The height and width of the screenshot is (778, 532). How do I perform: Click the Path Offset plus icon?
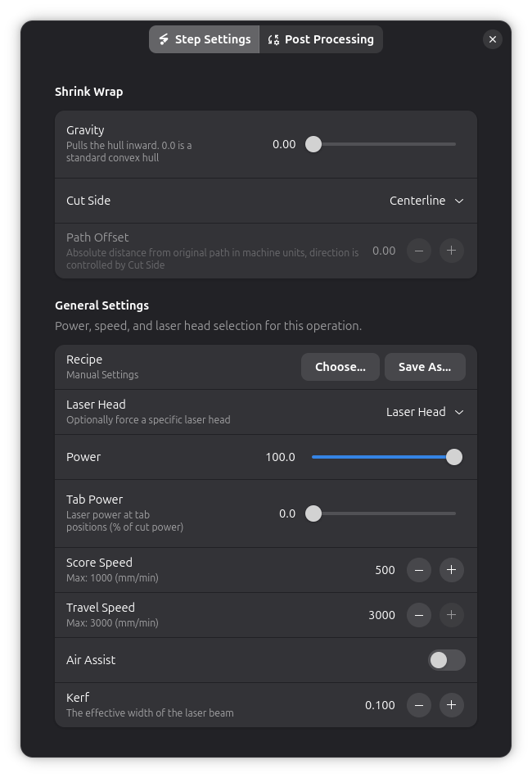click(451, 251)
